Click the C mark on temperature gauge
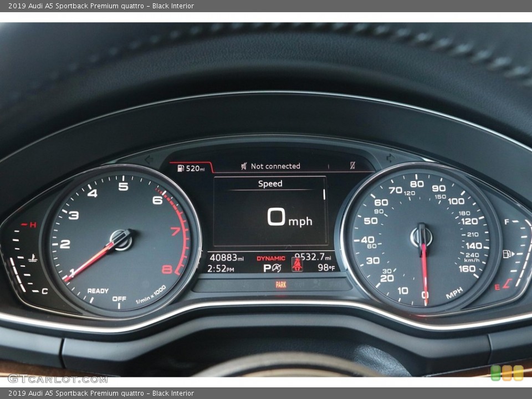Screen dimensions: 532x399 click(x=45, y=291)
